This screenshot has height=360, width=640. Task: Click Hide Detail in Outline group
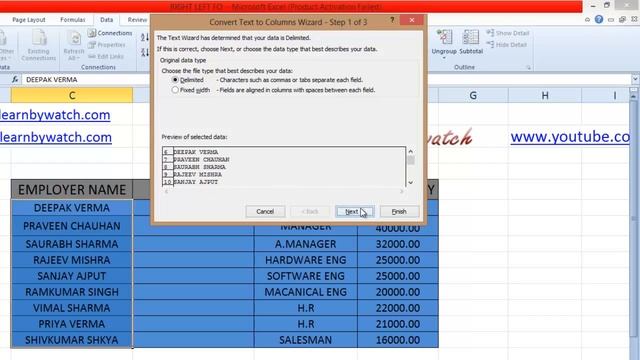(x=507, y=45)
